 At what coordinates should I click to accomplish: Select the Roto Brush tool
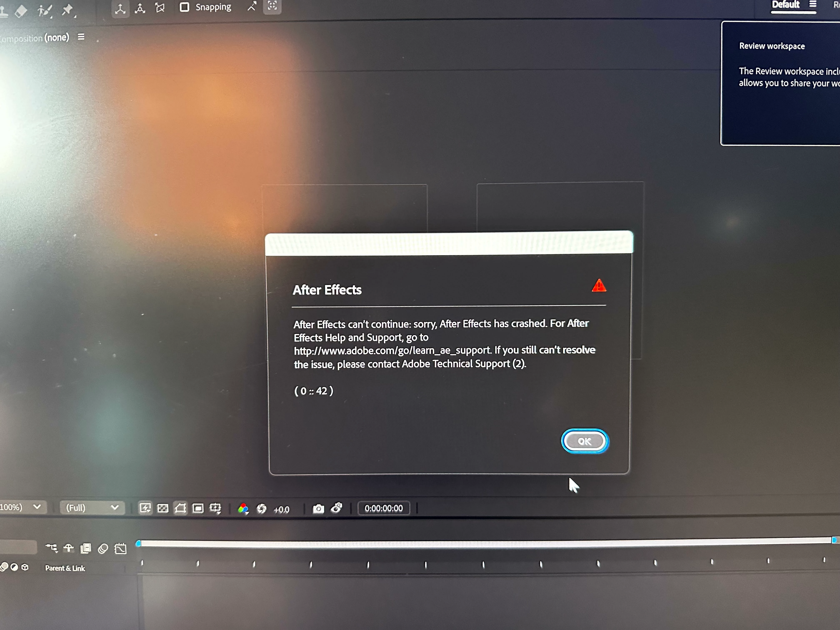(44, 11)
